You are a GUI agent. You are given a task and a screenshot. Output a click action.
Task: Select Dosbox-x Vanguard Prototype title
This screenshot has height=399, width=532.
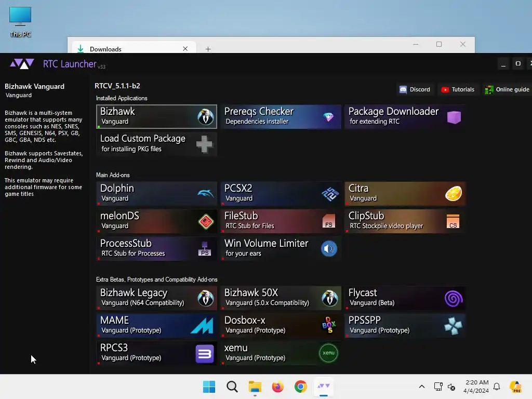click(x=245, y=320)
